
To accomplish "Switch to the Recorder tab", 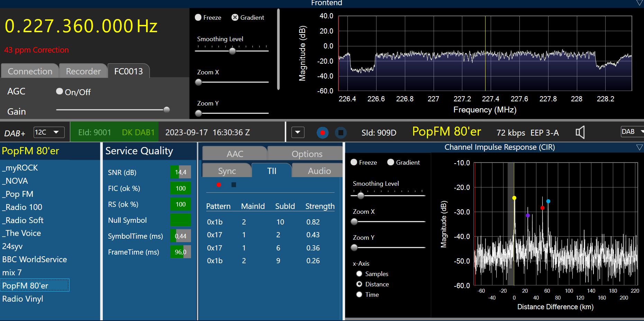I will coord(83,71).
